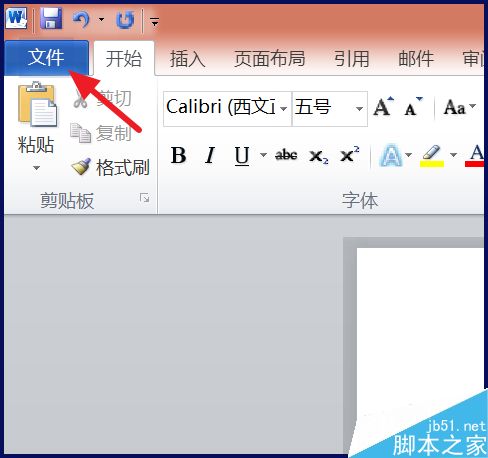
Task: Expand the font size dropdown arrow
Action: click(x=359, y=109)
